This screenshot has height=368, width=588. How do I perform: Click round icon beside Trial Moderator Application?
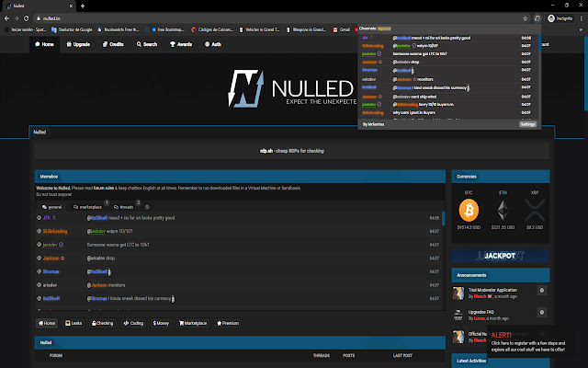click(x=541, y=291)
